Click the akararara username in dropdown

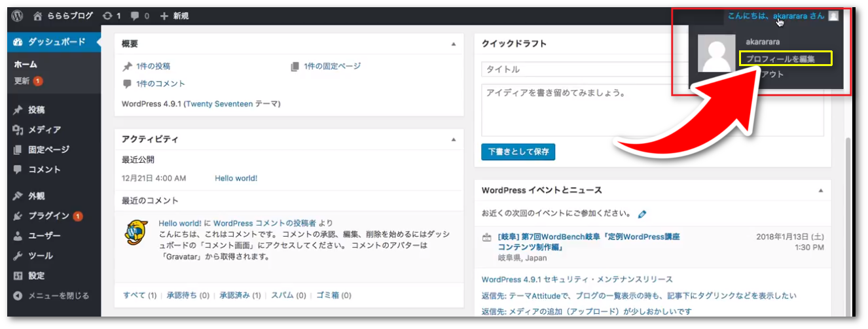click(763, 42)
